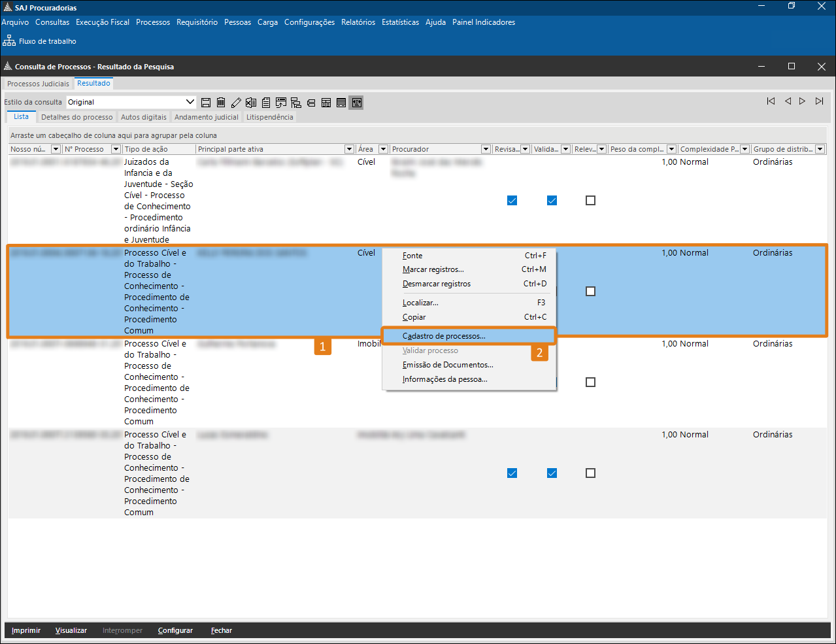
Task: Click the Tipo de ação column header
Action: click(157, 150)
